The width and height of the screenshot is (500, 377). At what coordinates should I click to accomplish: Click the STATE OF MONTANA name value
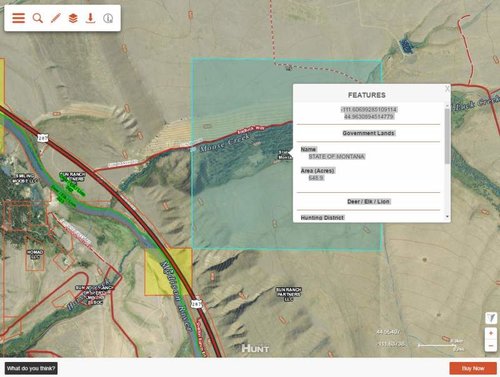[x=336, y=156]
